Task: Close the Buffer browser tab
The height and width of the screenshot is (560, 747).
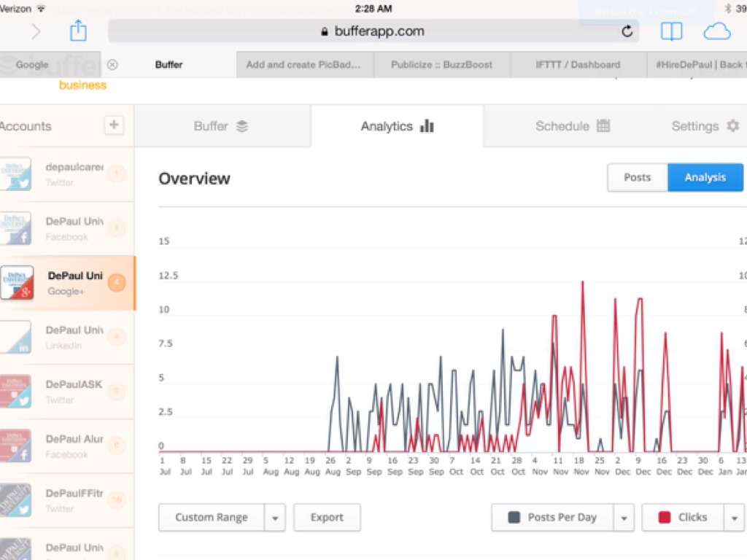Action: [x=112, y=64]
